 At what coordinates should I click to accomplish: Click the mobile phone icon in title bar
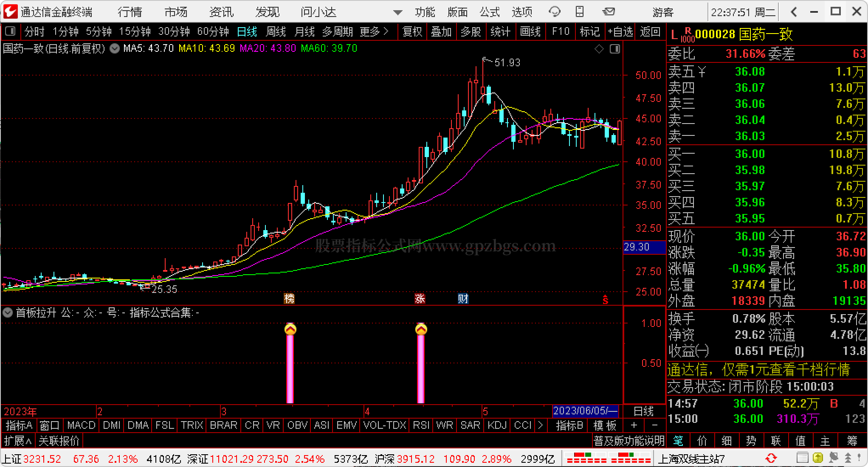click(580, 12)
